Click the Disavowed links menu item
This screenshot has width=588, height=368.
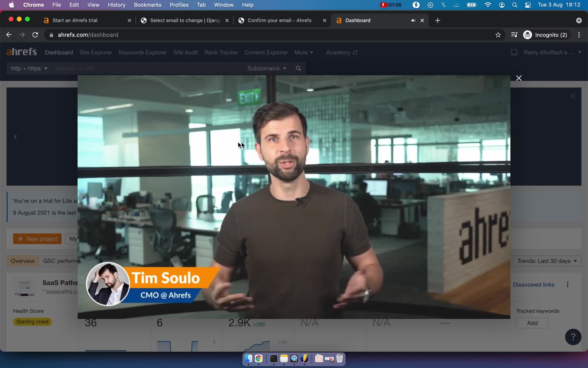[x=533, y=285]
